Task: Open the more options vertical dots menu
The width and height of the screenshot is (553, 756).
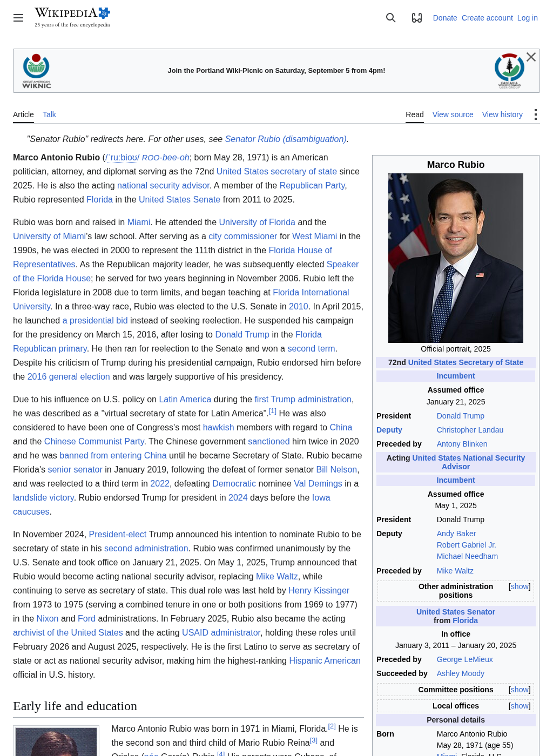Action: click(535, 114)
